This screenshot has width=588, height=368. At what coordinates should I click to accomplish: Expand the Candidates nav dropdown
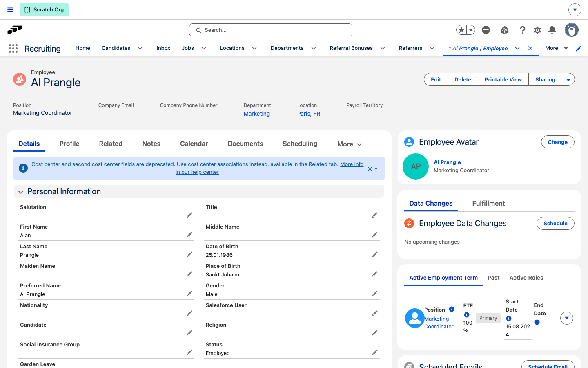[x=140, y=48]
